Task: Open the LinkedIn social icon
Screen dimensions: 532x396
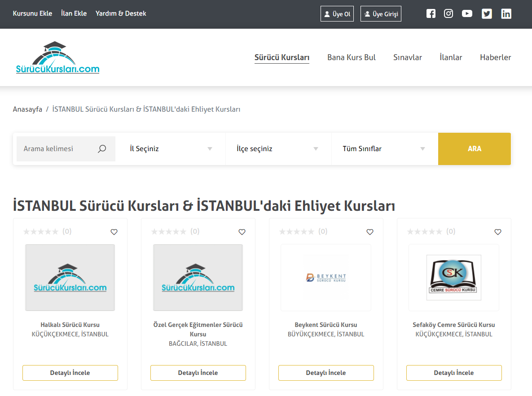Action: [x=506, y=13]
